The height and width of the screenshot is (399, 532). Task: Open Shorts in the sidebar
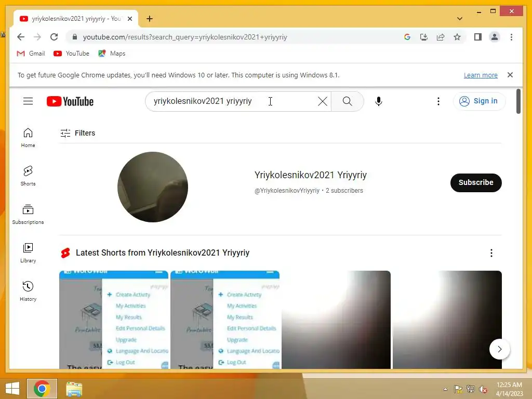(x=28, y=176)
